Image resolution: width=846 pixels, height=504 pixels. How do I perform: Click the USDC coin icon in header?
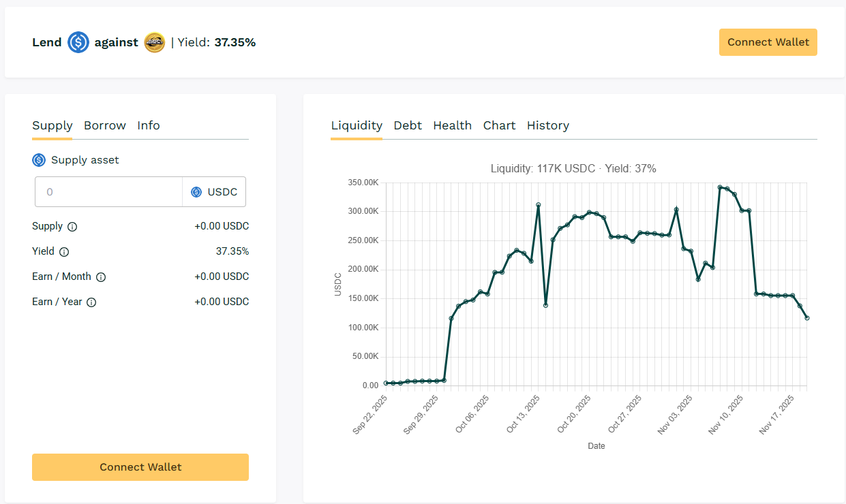pos(78,42)
